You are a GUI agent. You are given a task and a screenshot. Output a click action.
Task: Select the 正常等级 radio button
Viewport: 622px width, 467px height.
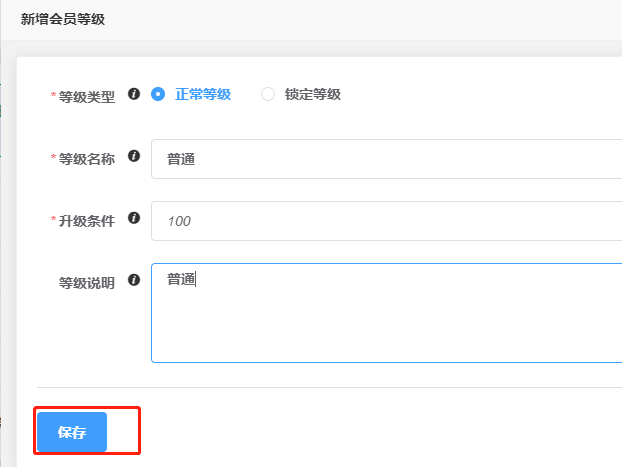point(158,94)
